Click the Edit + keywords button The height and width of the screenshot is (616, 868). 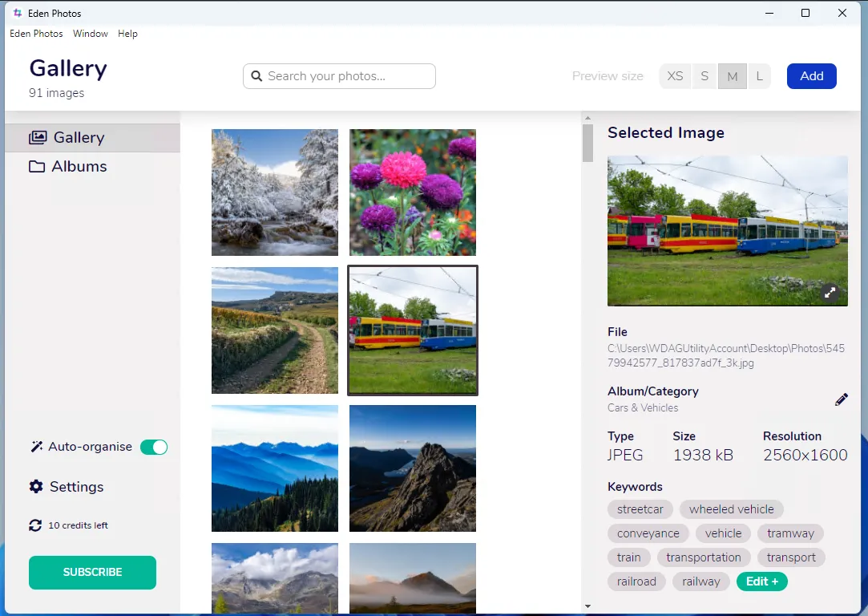tap(761, 582)
